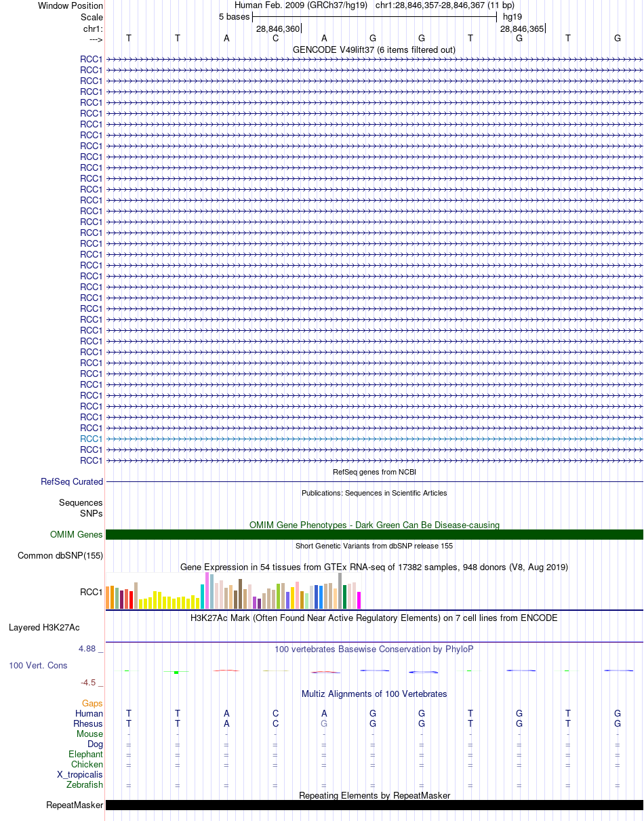Click the cyan bar in the GTEx chart
Viewport: 644px width, 821px height.
pyautogui.click(x=203, y=596)
